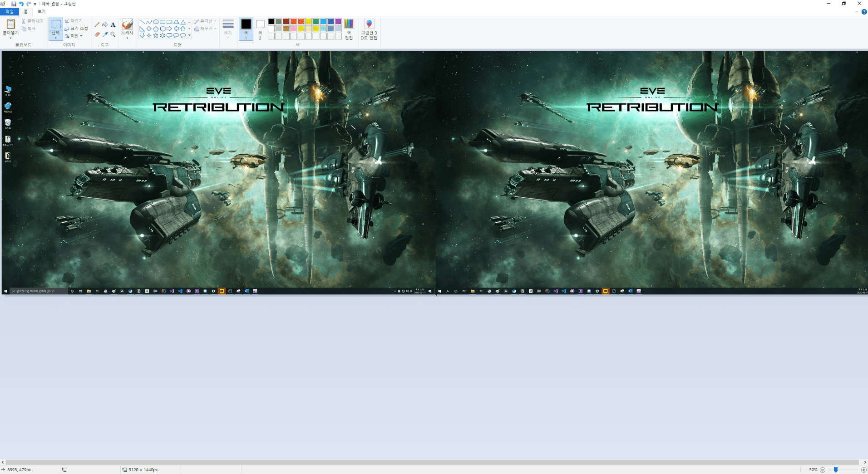Select the Fill with color bucket tool
This screenshot has width=868, height=474.
tap(105, 24)
